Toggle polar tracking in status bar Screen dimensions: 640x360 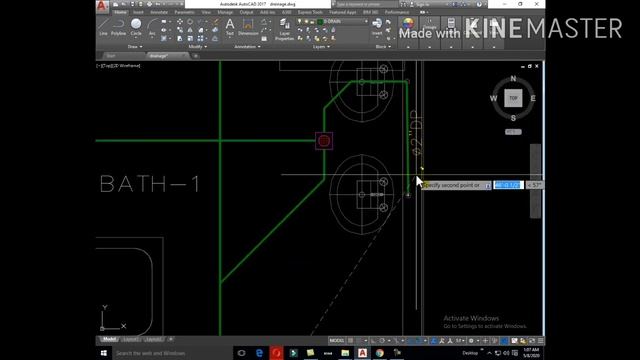click(x=382, y=340)
